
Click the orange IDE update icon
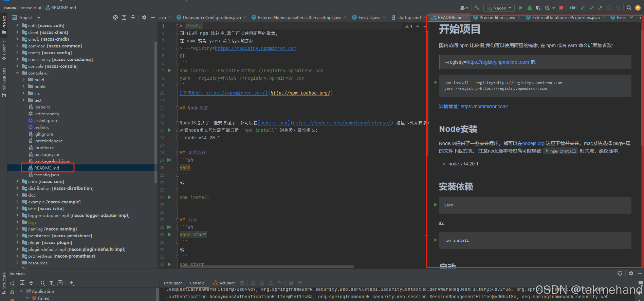(x=638, y=8)
